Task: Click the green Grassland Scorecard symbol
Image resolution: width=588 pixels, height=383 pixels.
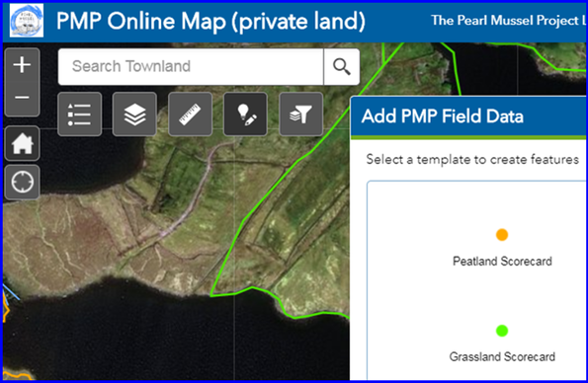Action: (502, 331)
